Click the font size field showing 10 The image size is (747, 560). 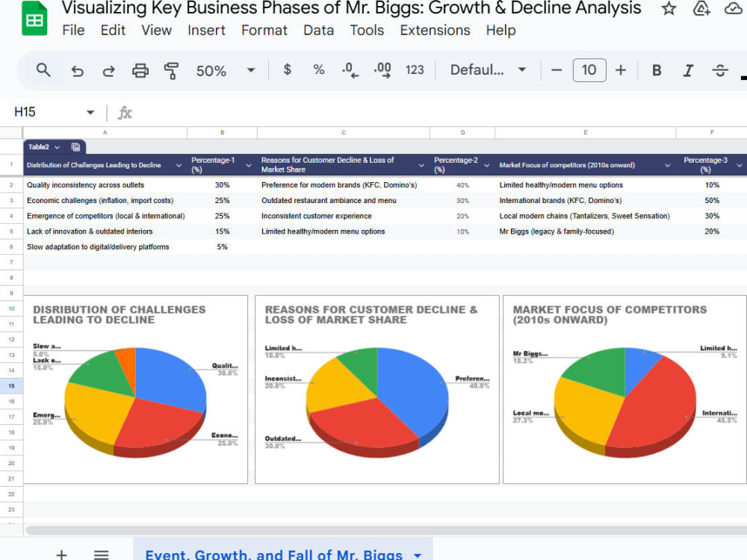[x=589, y=70]
